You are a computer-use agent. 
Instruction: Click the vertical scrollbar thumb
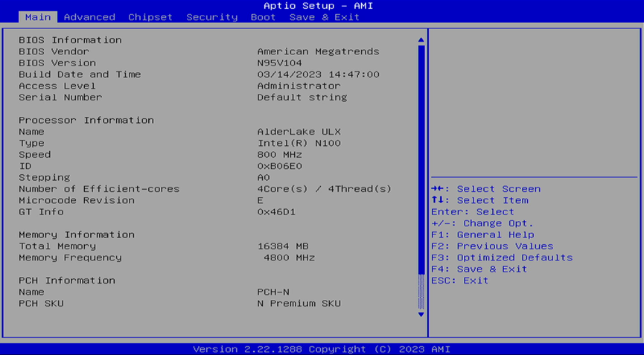pos(421,159)
